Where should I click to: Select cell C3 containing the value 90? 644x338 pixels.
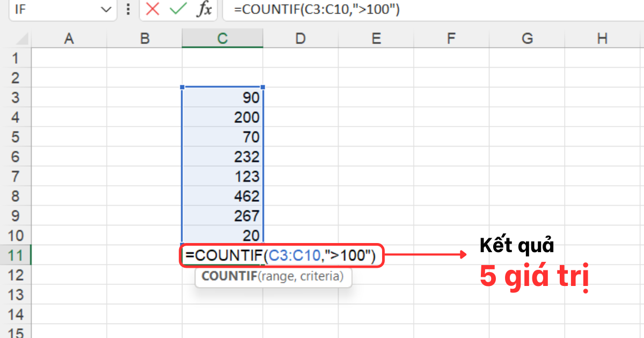[x=222, y=98]
